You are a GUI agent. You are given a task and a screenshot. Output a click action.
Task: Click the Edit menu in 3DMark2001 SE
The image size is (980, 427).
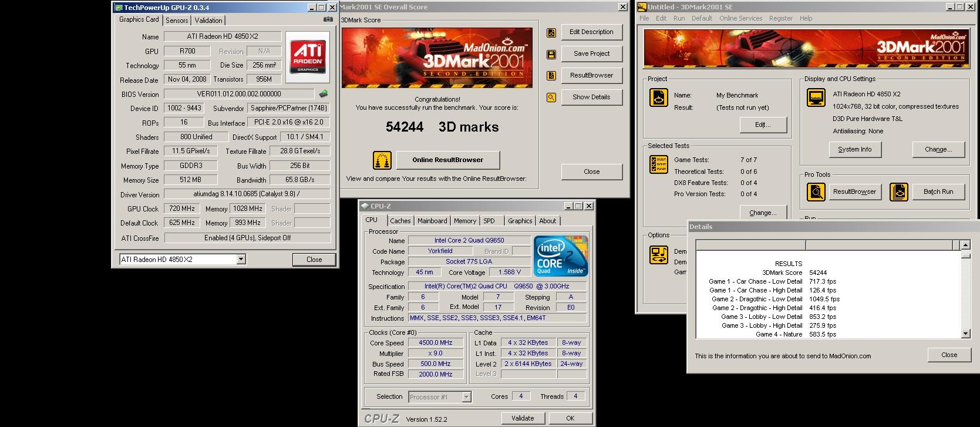tap(661, 18)
